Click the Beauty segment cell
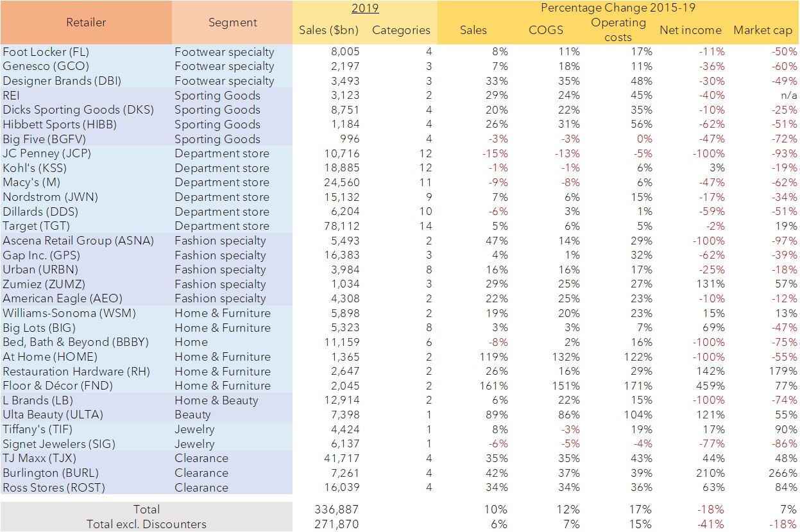 (x=192, y=415)
